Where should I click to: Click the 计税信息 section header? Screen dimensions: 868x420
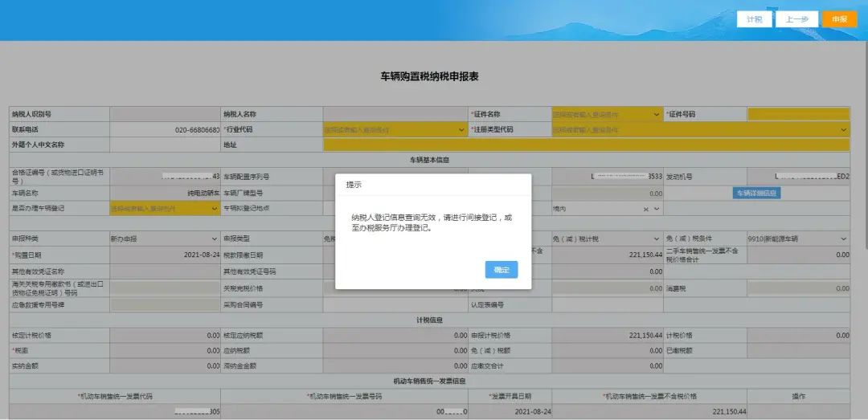pos(429,320)
